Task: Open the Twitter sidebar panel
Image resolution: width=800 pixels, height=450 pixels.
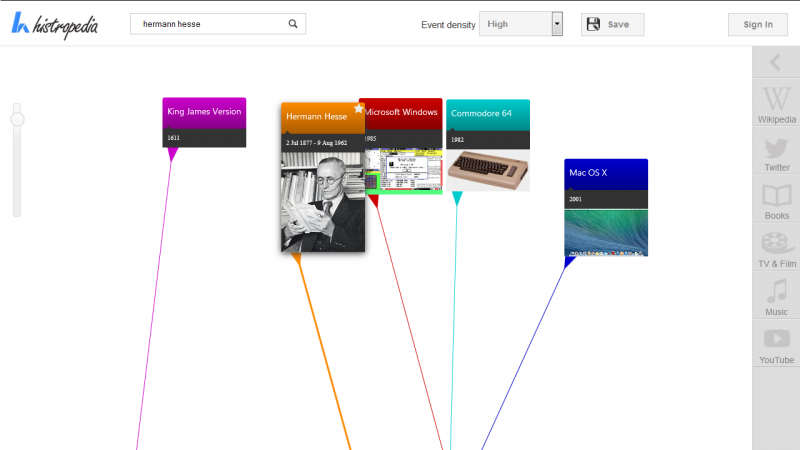Action: pos(777,154)
